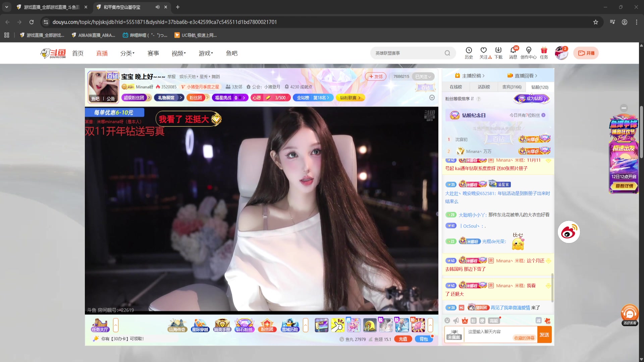Expand the streamer info collapse arrow
The width and height of the screenshot is (644, 362).
click(432, 98)
